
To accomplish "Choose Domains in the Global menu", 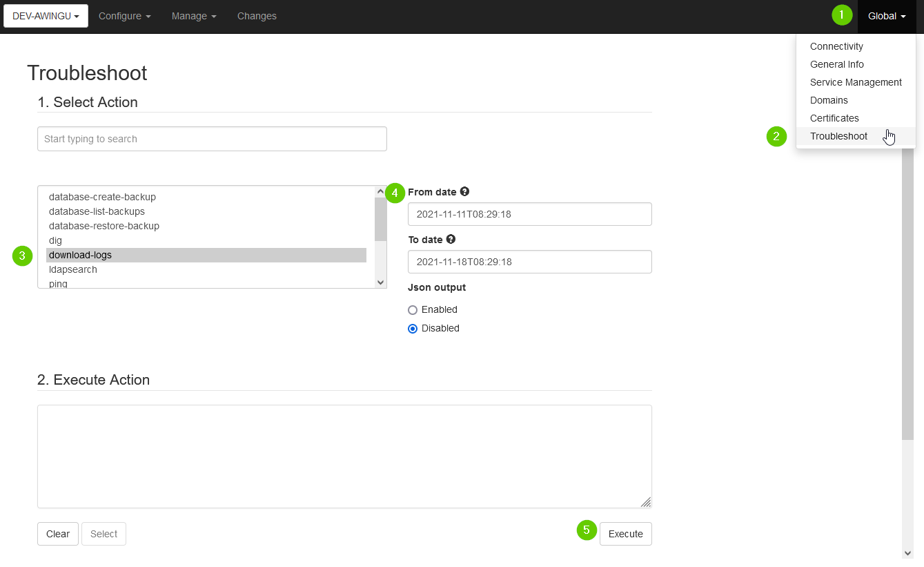I will click(856, 100).
